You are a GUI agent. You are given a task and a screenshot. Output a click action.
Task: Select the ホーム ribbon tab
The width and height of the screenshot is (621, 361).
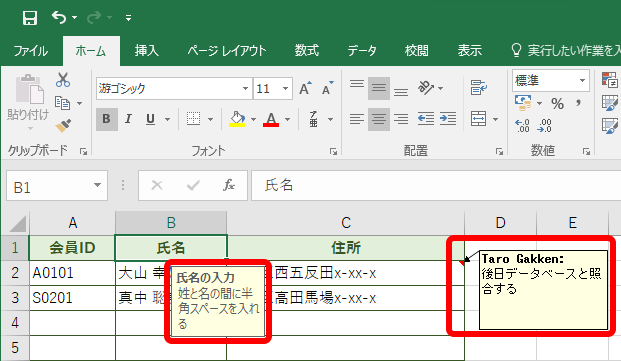pos(91,51)
